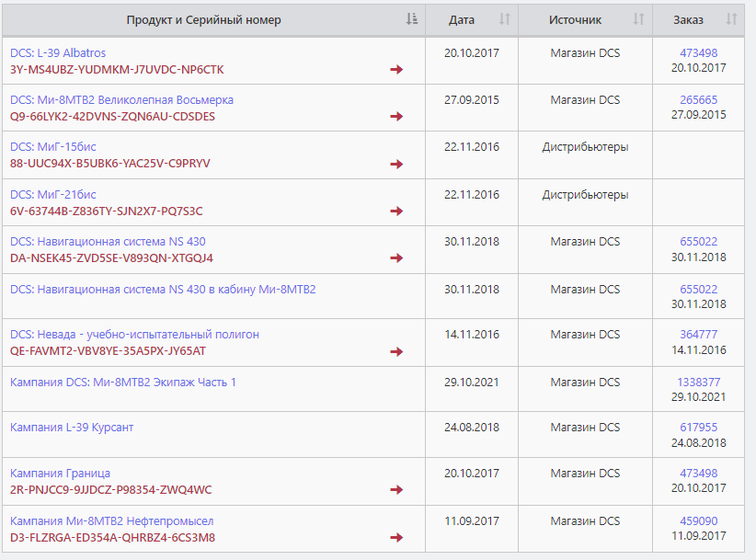
Task: Click the red arrow next to Невада polygon serial
Action: pos(396,351)
